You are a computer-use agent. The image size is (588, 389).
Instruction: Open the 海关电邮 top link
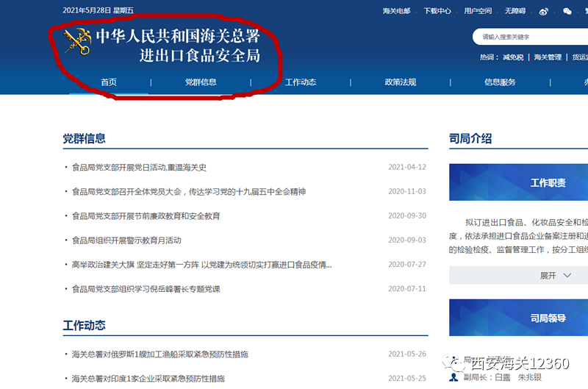pos(396,11)
